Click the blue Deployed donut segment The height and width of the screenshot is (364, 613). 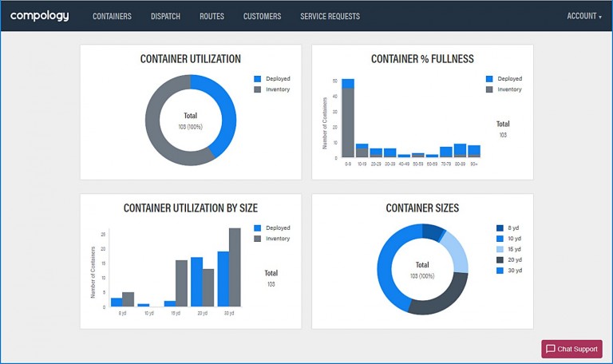click(221, 112)
